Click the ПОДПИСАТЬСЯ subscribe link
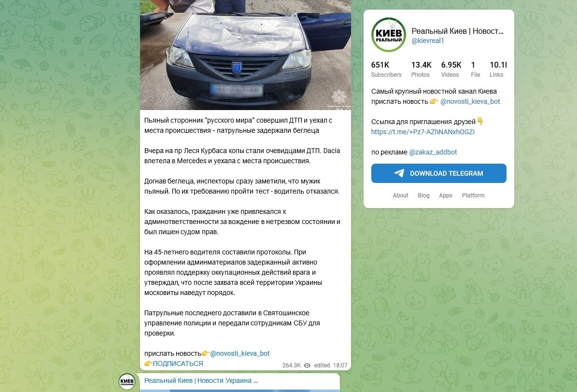Viewport: 577px width, 392px height. click(x=178, y=364)
